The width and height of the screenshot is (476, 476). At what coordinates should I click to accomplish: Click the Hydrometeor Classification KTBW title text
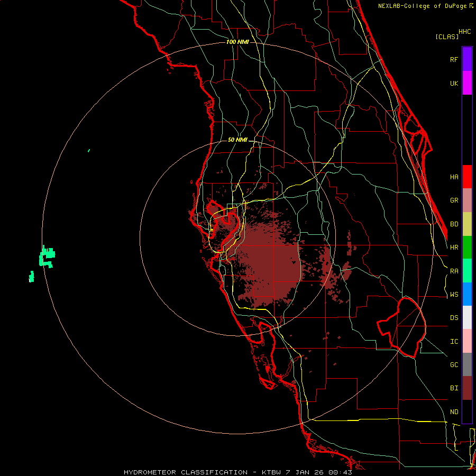[237, 472]
